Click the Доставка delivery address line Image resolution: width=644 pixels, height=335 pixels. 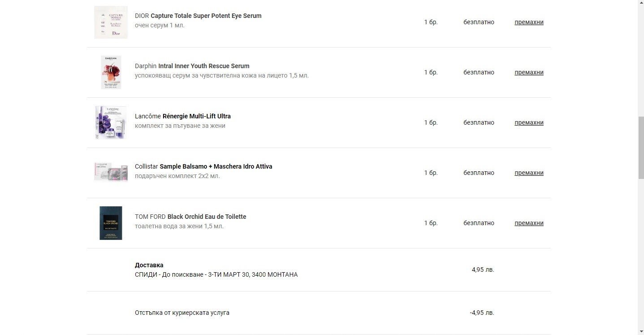tap(216, 274)
